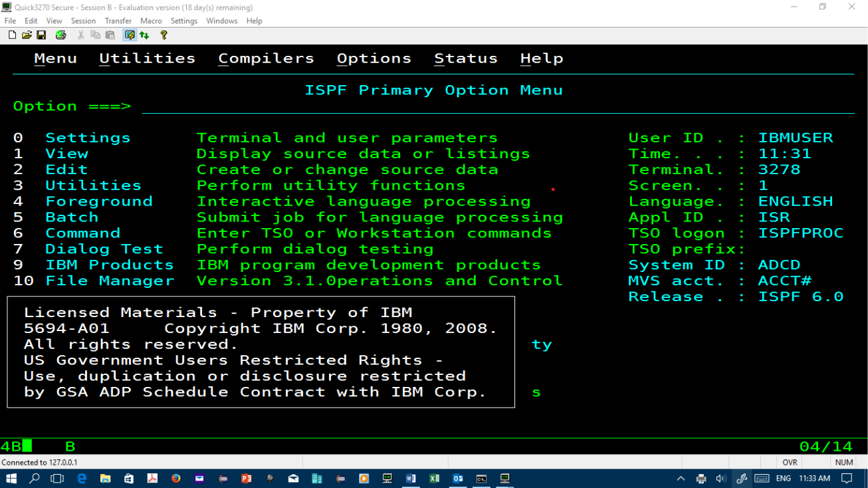Expand the ISPF Utilities pull-down
This screenshot has height=488, width=868.
[147, 59]
